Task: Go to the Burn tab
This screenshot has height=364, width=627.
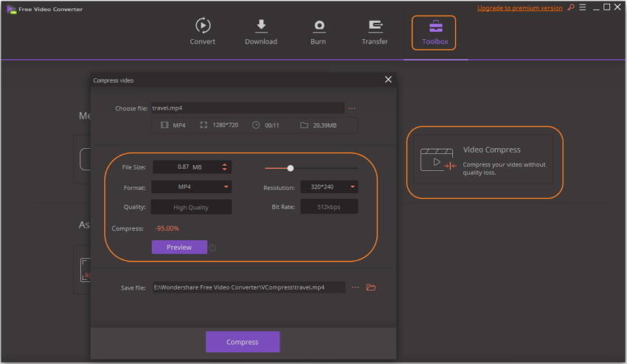Action: (x=319, y=32)
